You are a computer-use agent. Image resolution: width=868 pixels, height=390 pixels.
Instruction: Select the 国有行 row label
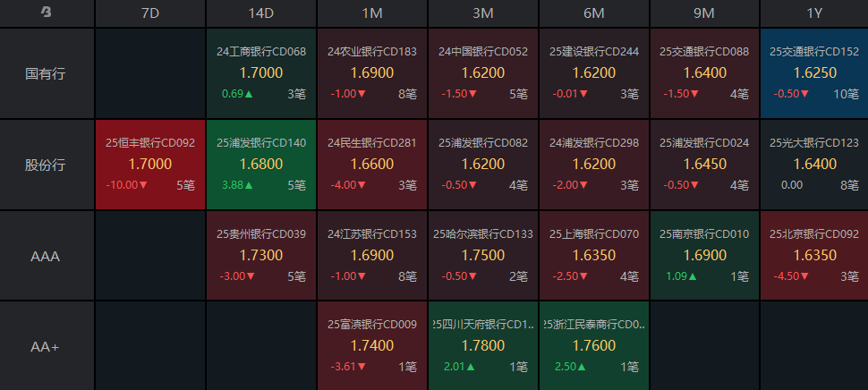[x=47, y=73]
